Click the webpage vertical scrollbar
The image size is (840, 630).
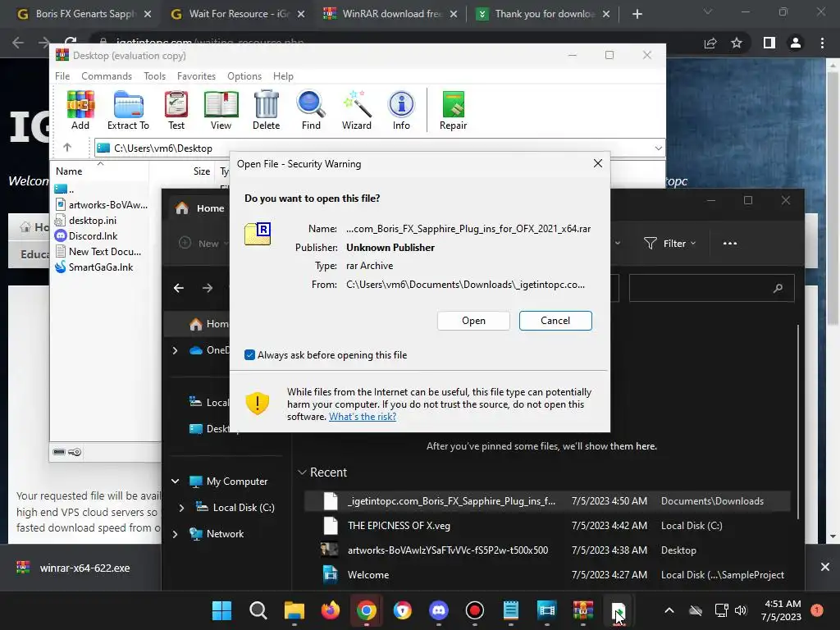[833, 199]
